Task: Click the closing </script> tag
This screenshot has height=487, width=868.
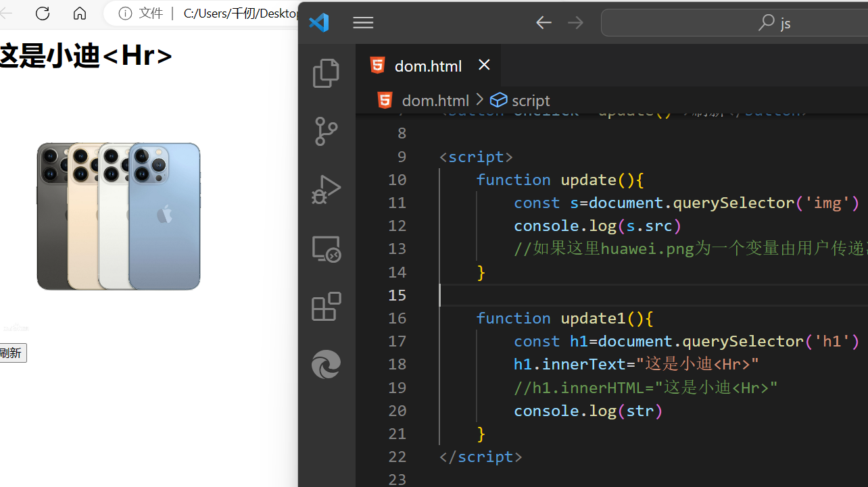Action: pos(481,457)
